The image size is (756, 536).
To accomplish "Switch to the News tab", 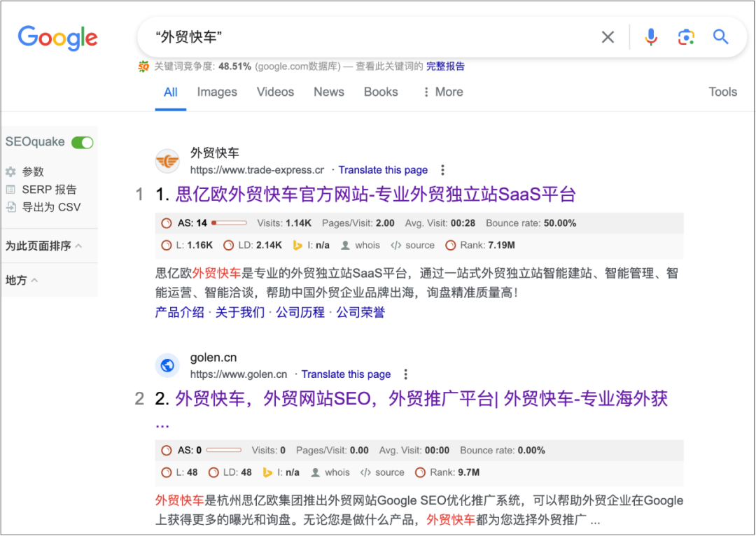I will coord(329,92).
